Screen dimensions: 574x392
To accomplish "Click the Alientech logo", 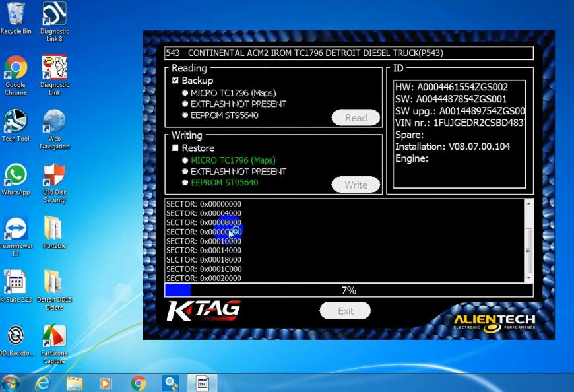I will (x=494, y=323).
